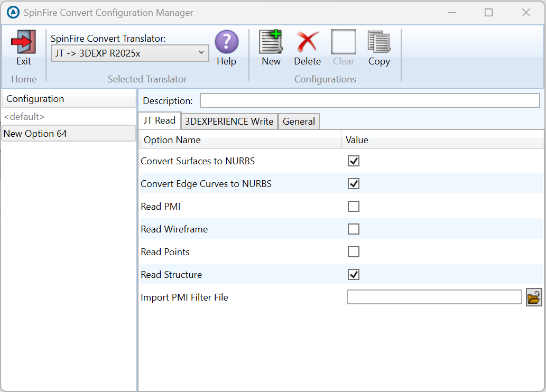Open the General tab
The width and height of the screenshot is (546, 392).
click(x=299, y=122)
